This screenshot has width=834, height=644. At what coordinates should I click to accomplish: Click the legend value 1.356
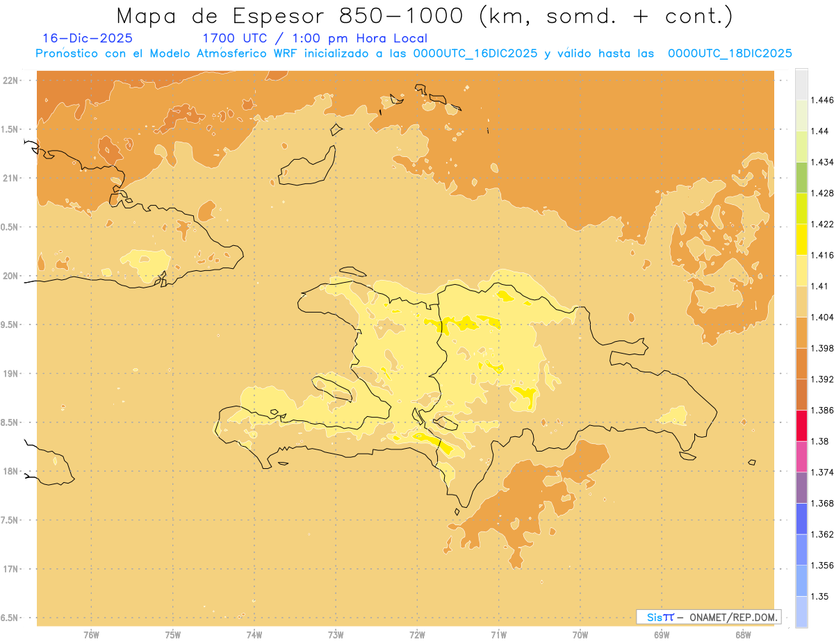(821, 565)
